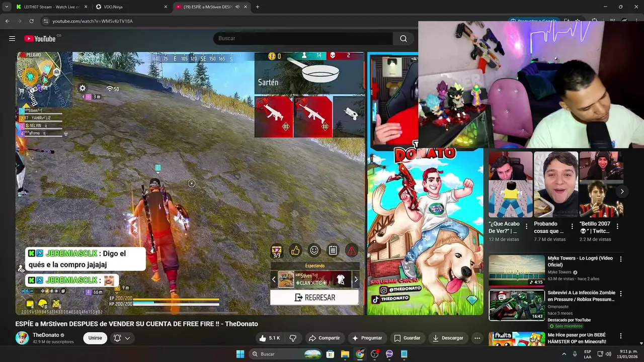Click the Descargar download button
The width and height of the screenshot is (644, 362).
(448, 338)
